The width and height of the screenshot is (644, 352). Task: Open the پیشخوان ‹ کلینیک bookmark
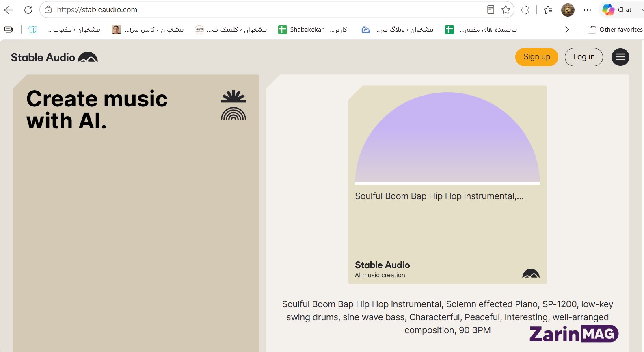coord(231,30)
